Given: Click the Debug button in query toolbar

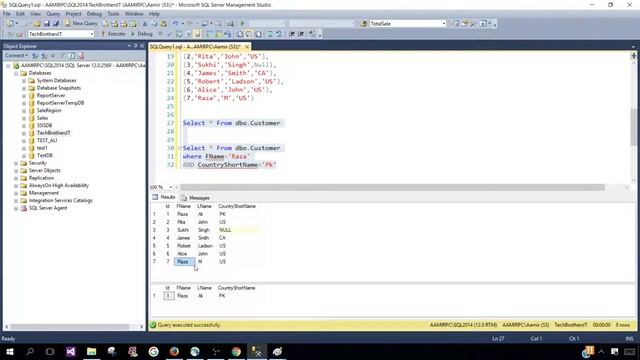Looking at the screenshot, I should point(141,34).
